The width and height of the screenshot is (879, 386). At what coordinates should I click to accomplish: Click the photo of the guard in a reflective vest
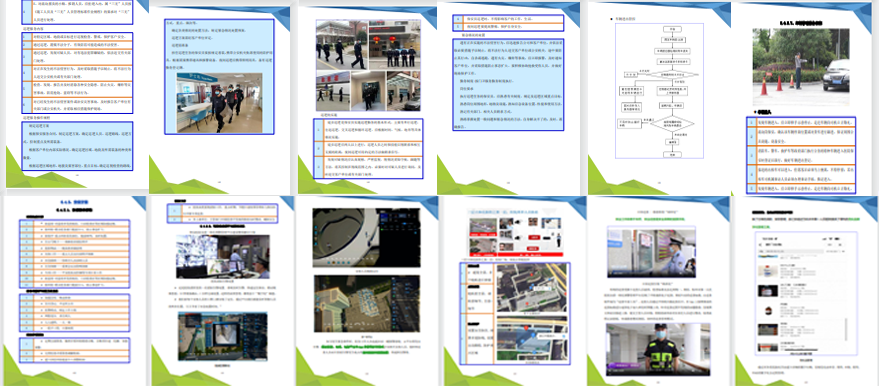[x=658, y=349]
